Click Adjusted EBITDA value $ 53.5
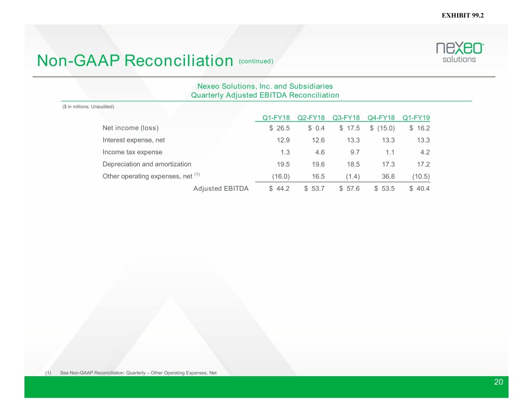Viewport: 532px width, 411px height. click(384, 189)
